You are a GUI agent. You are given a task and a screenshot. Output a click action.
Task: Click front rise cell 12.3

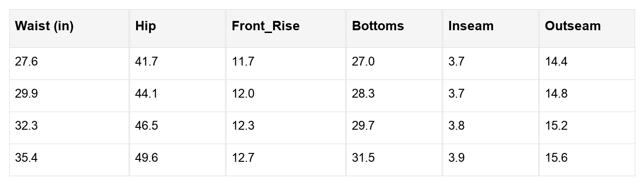[286, 128]
